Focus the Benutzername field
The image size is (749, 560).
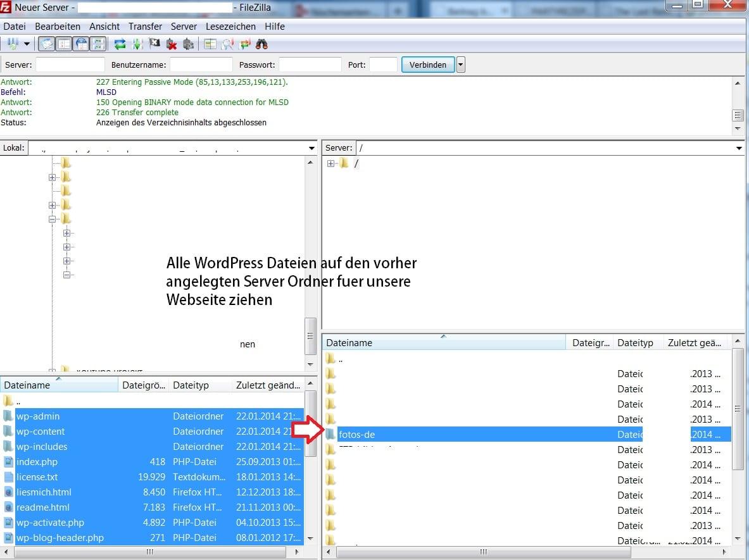pos(201,65)
